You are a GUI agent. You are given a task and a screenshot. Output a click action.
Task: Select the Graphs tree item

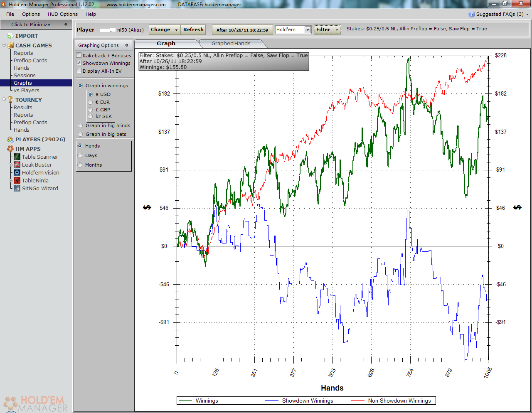36,83
